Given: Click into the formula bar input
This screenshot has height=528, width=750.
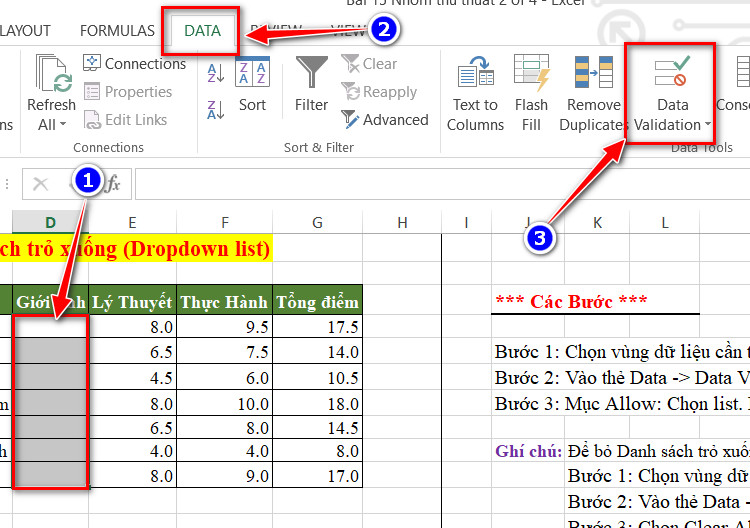Looking at the screenshot, I should tap(442, 183).
